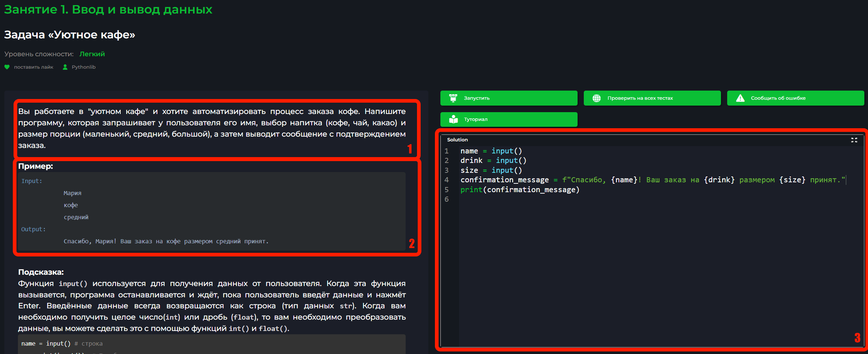Click the Input: label in the example
The width and height of the screenshot is (868, 354).
pos(32,181)
